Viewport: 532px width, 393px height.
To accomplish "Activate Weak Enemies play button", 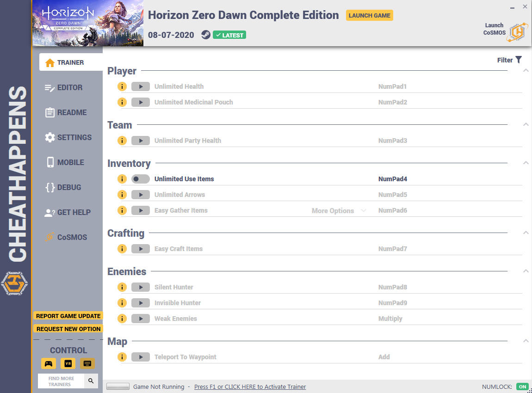I will pyautogui.click(x=141, y=319).
